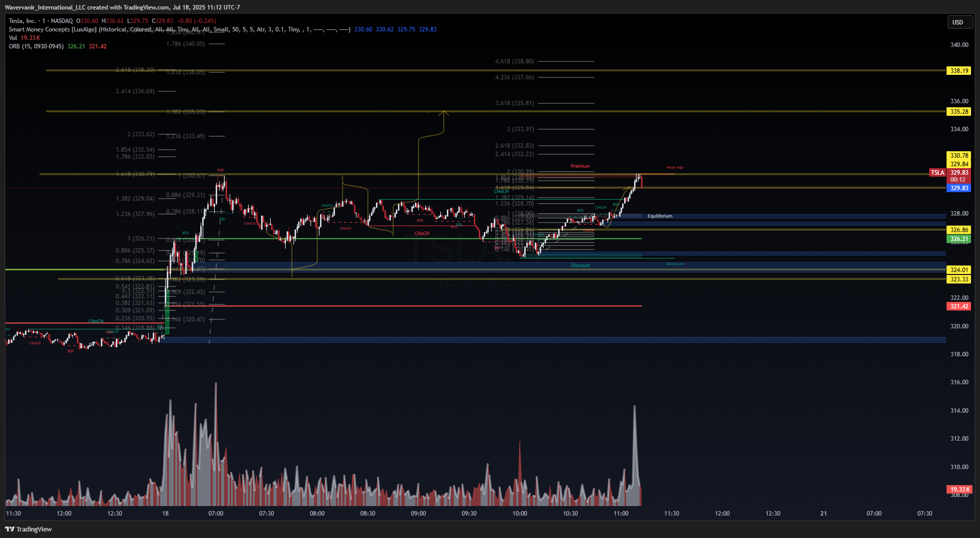Click the 3.618 (335.81) fib level label

coord(514,103)
